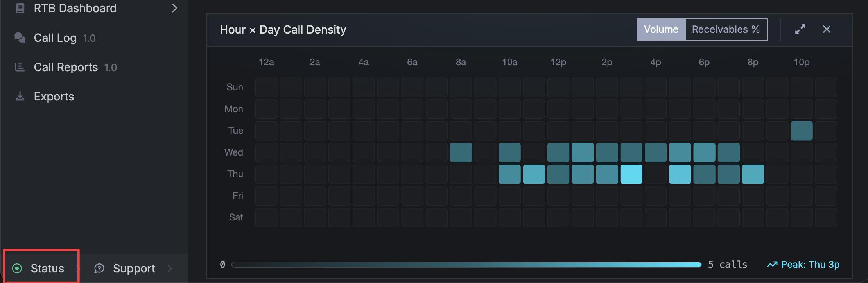Select the brightest Thursday 3p heatmap cell
This screenshot has width=868, height=283.
pos(631,174)
